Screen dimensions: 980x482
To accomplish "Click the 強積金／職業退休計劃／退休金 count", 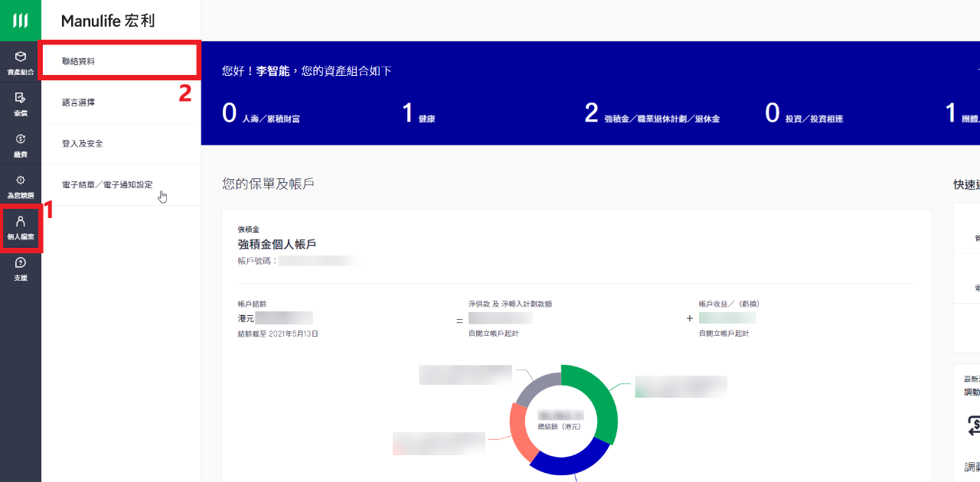I will 652,114.
